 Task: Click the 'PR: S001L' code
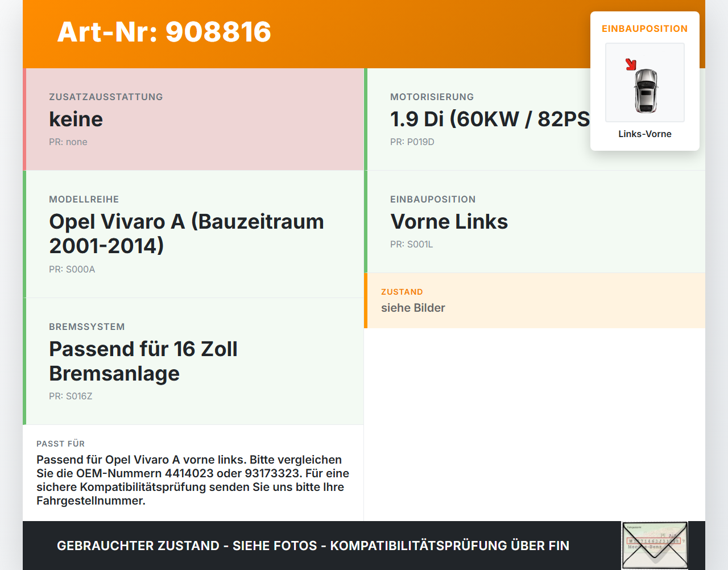(x=412, y=244)
